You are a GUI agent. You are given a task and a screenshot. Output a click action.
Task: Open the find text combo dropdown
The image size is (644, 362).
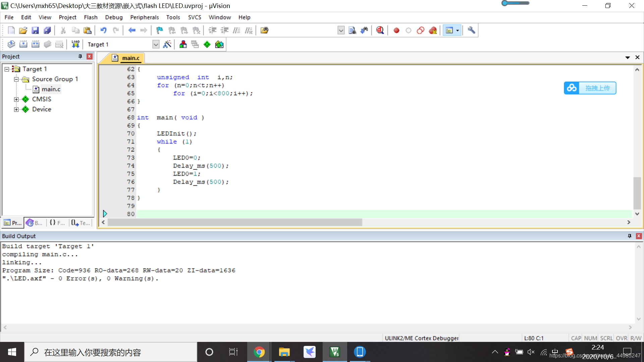click(341, 31)
